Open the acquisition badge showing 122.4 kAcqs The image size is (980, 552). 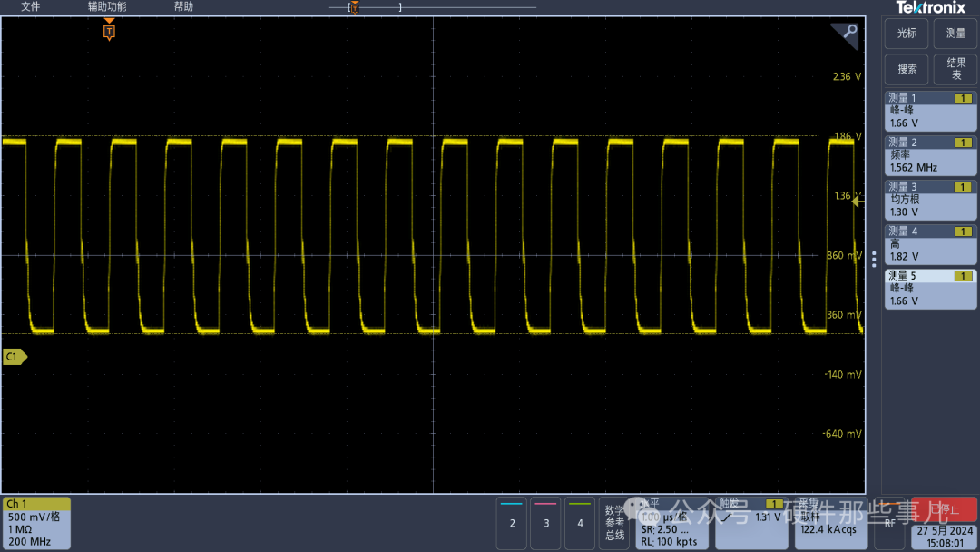pyautogui.click(x=828, y=523)
